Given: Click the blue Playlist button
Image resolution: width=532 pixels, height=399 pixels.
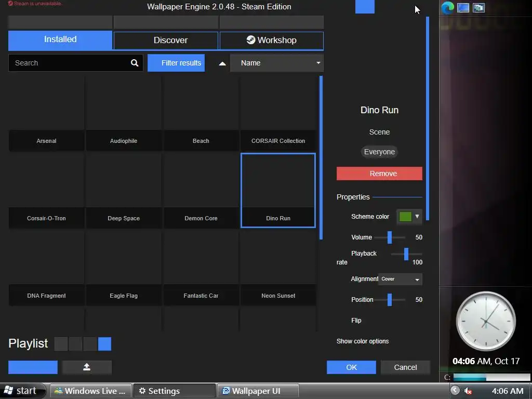Looking at the screenshot, I should pos(104,344).
